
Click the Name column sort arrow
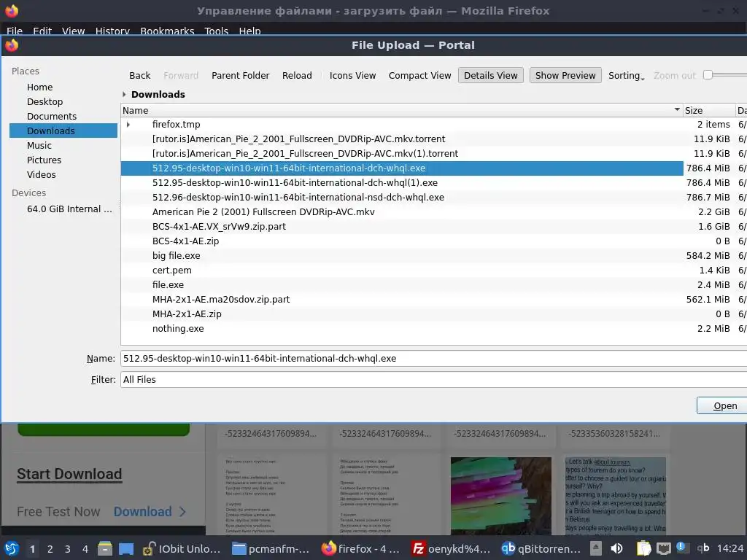click(x=677, y=110)
